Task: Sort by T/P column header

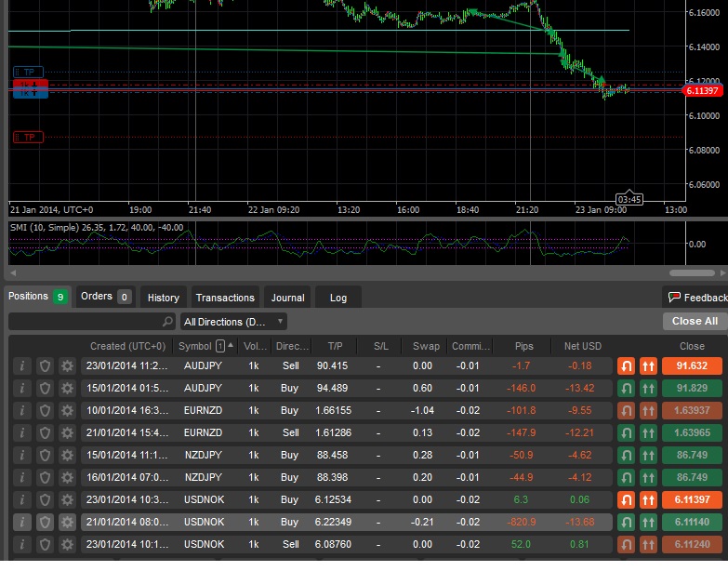Action: click(336, 346)
